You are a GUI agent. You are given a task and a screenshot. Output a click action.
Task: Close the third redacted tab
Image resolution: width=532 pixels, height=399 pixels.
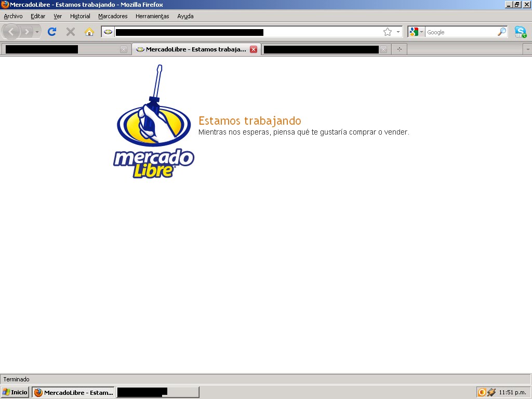pos(383,49)
